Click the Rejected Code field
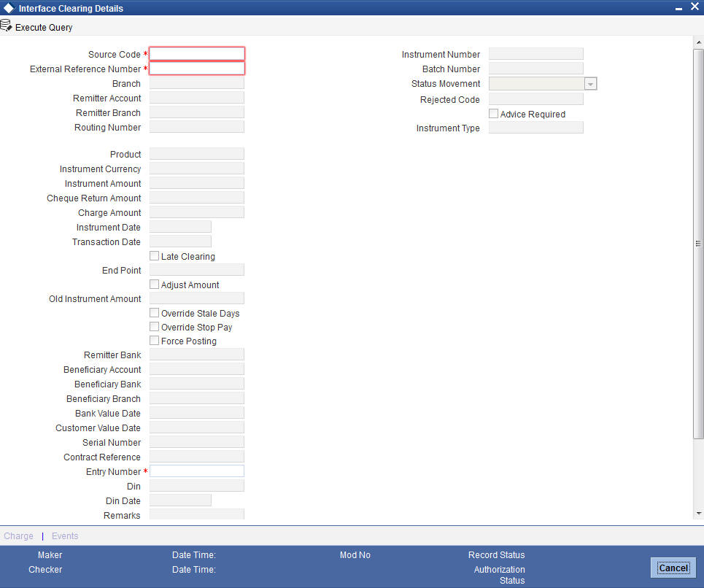The height and width of the screenshot is (588, 704). pyautogui.click(x=536, y=98)
